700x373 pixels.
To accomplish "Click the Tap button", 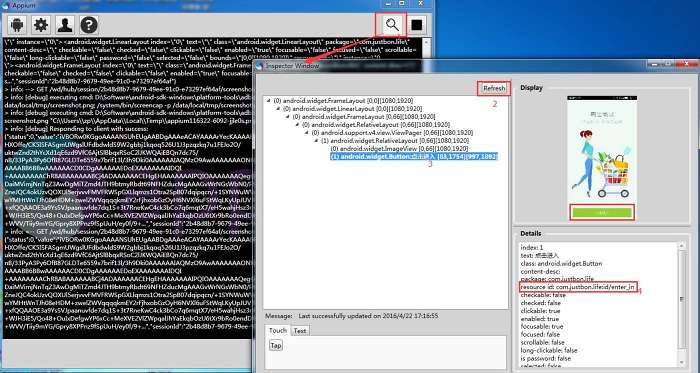I will point(276,345).
